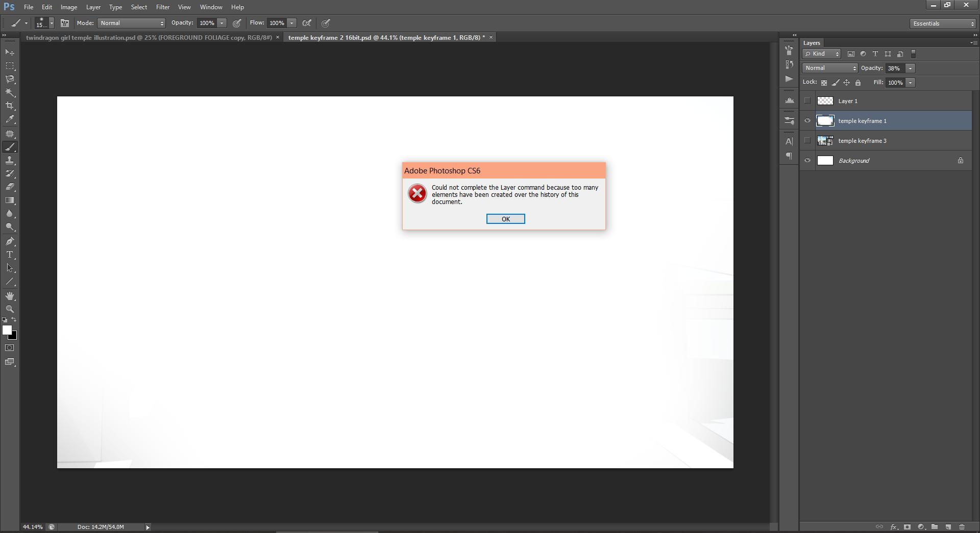
Task: Open the Filter menu
Action: click(162, 7)
